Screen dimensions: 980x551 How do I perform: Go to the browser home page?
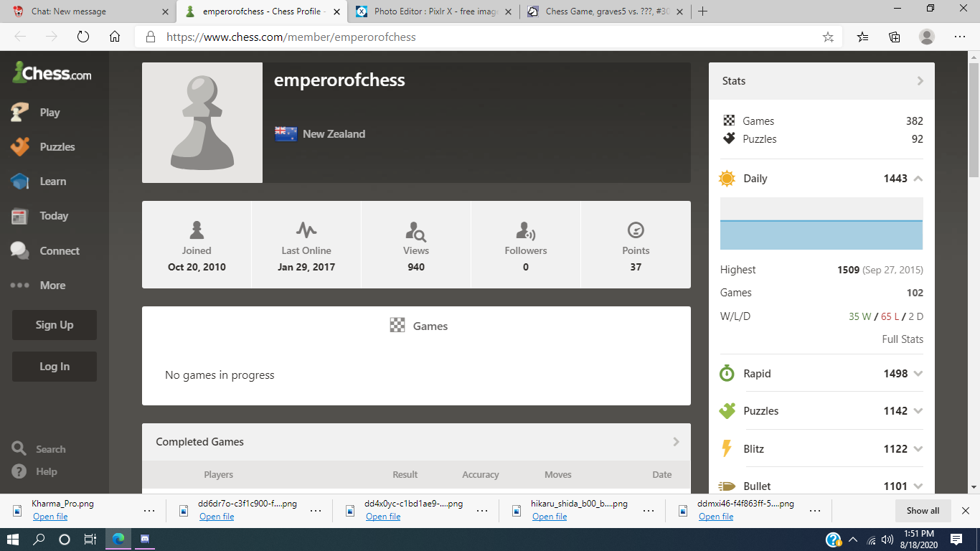point(115,37)
